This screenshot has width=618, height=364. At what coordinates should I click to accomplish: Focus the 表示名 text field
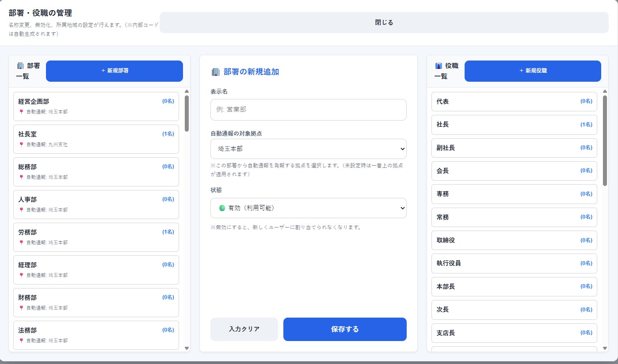click(309, 110)
